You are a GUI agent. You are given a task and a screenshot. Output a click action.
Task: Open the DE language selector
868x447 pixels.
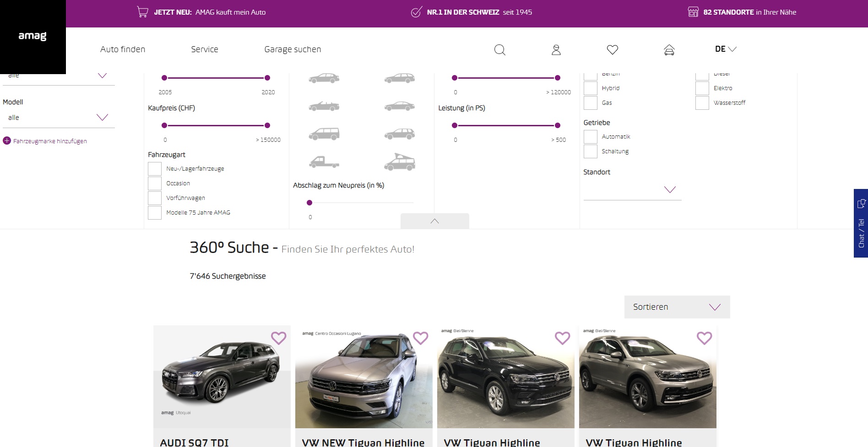tap(726, 49)
